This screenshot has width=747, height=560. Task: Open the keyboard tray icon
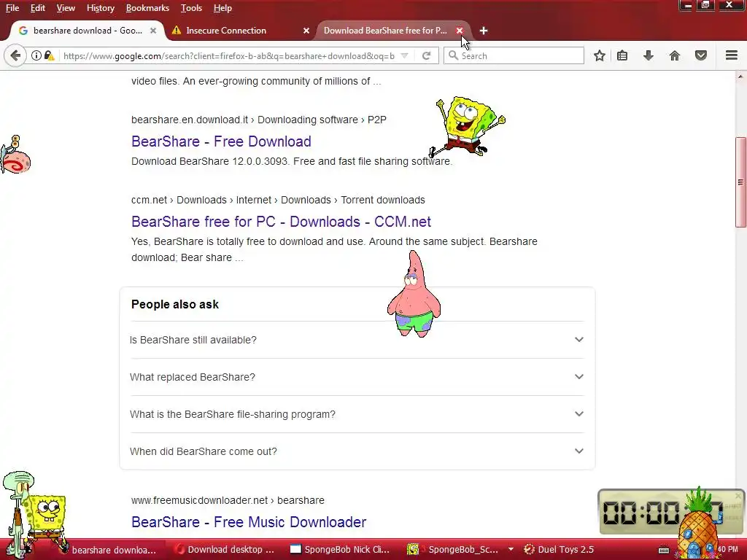coord(664,550)
